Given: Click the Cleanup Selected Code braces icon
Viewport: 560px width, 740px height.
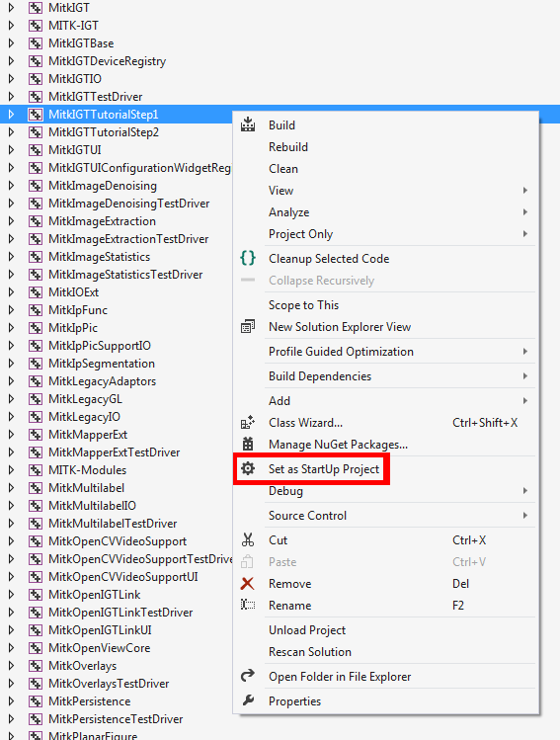Looking at the screenshot, I should point(248,258).
